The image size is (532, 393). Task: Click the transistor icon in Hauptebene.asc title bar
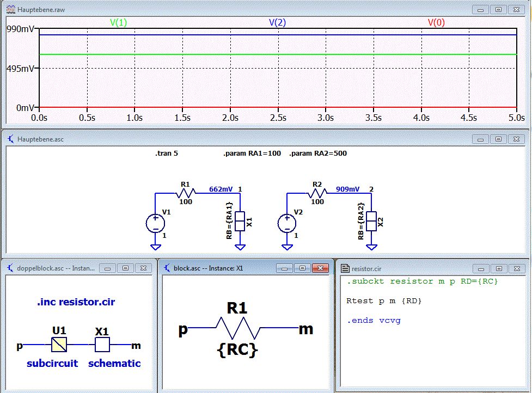(11, 139)
